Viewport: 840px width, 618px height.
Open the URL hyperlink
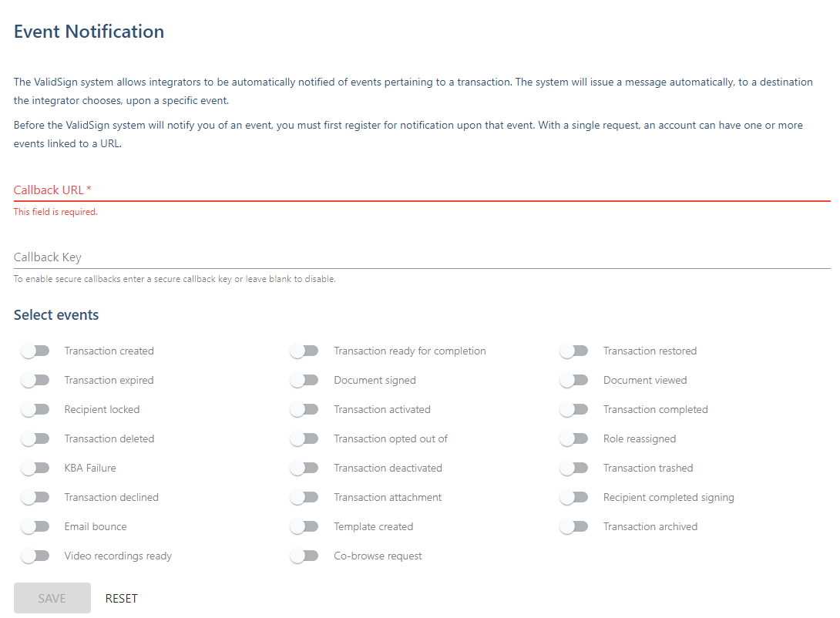point(109,143)
